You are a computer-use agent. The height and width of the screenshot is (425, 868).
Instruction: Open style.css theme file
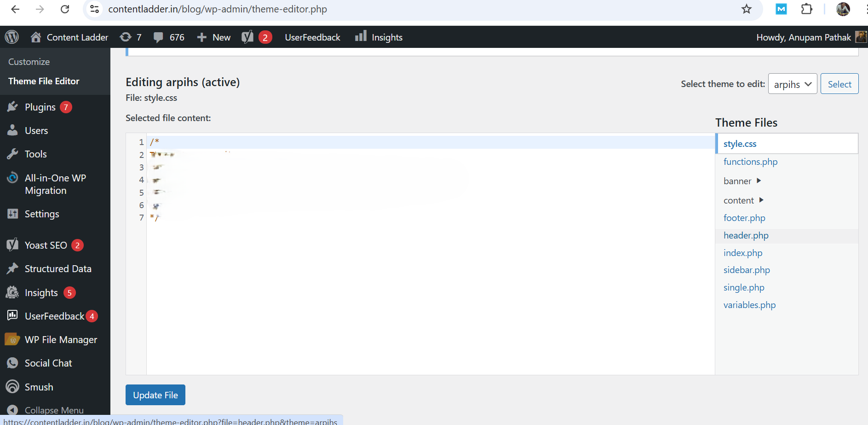[740, 144]
